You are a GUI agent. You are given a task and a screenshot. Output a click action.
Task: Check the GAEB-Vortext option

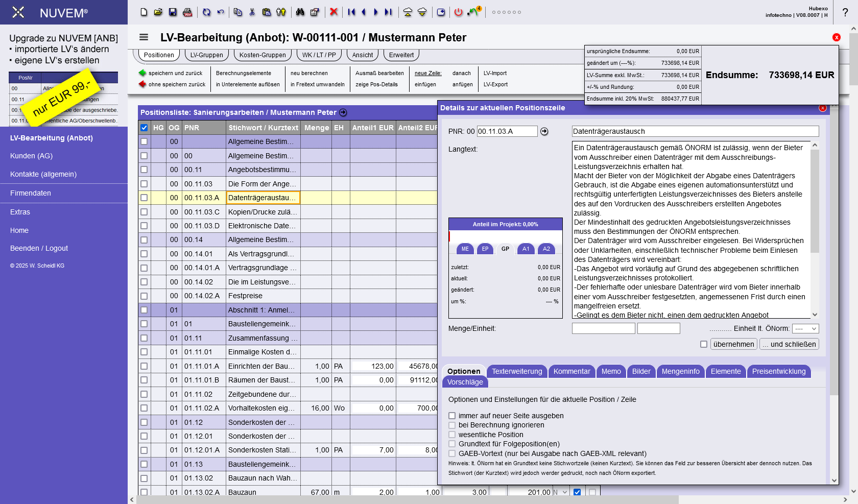click(x=452, y=453)
